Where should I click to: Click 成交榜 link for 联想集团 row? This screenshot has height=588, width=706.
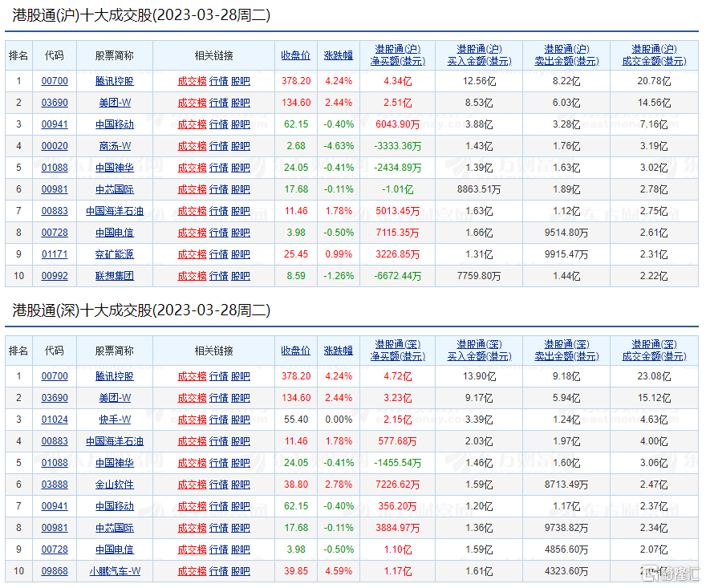point(193,275)
